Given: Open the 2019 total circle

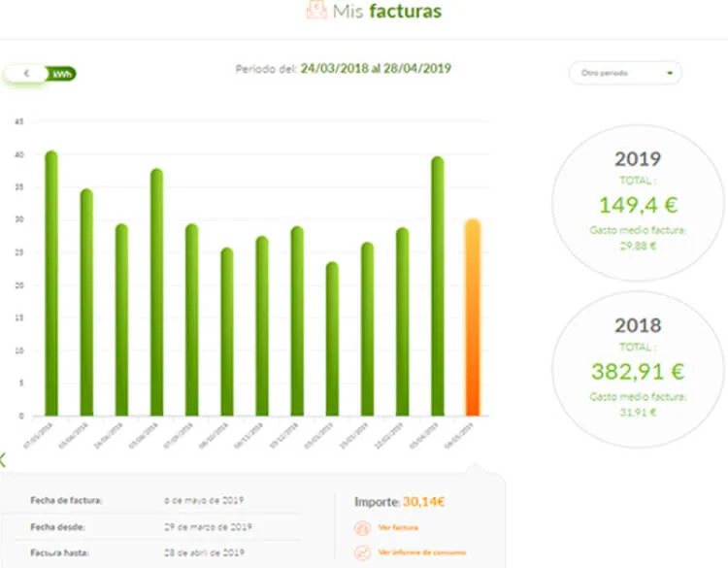Looking at the screenshot, I should pyautogui.click(x=638, y=203).
